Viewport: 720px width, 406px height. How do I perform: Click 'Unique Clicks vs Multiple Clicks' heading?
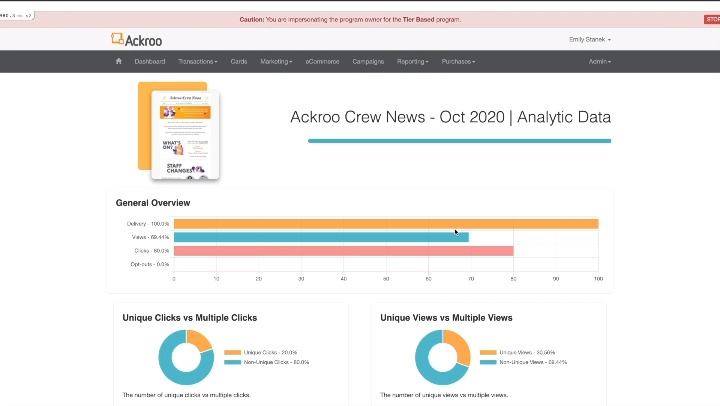[190, 318]
